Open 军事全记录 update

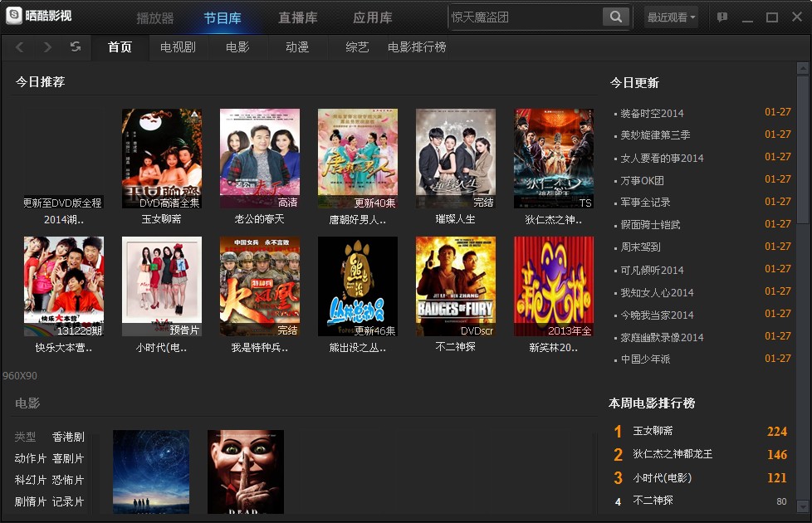click(x=645, y=203)
